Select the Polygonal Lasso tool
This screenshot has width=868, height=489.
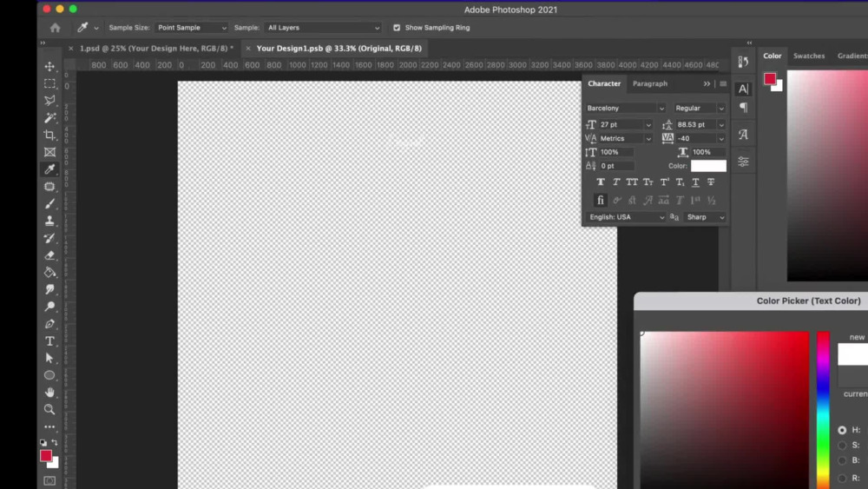[49, 101]
